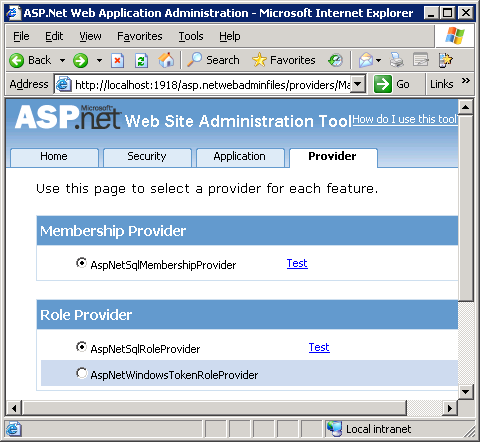Viewport: 480px width, 442px height.
Task: Click the Refresh page icon
Action: click(x=141, y=61)
